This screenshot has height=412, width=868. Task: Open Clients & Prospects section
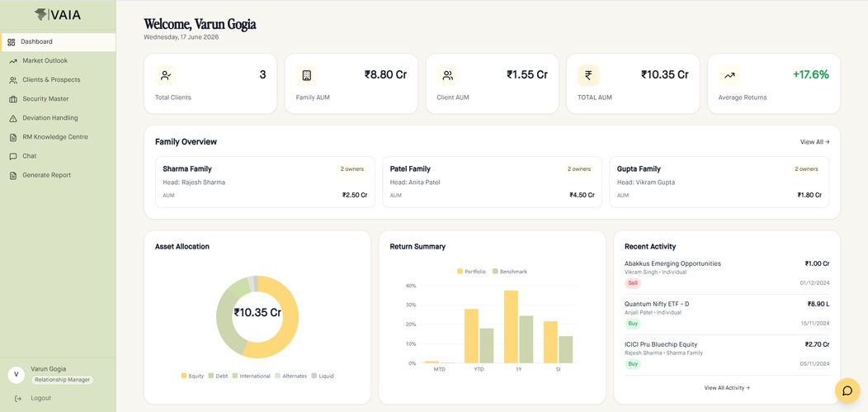click(x=58, y=80)
